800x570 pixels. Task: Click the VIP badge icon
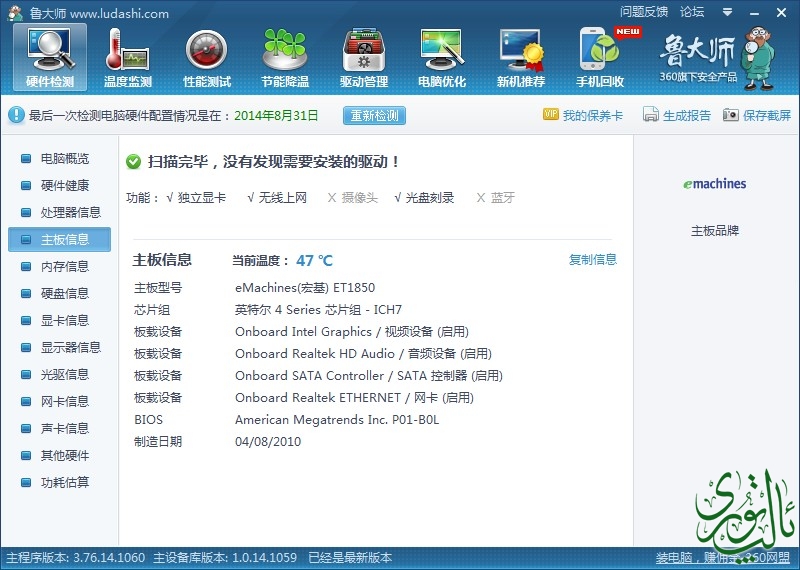click(551, 115)
